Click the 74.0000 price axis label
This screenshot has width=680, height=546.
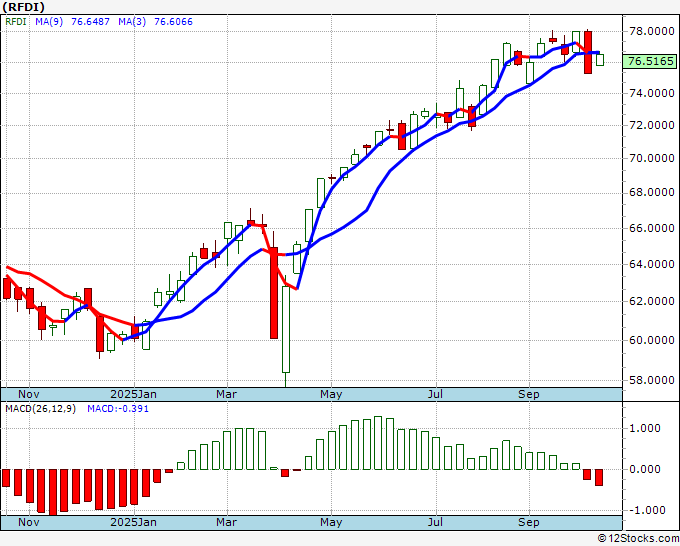pyautogui.click(x=652, y=93)
